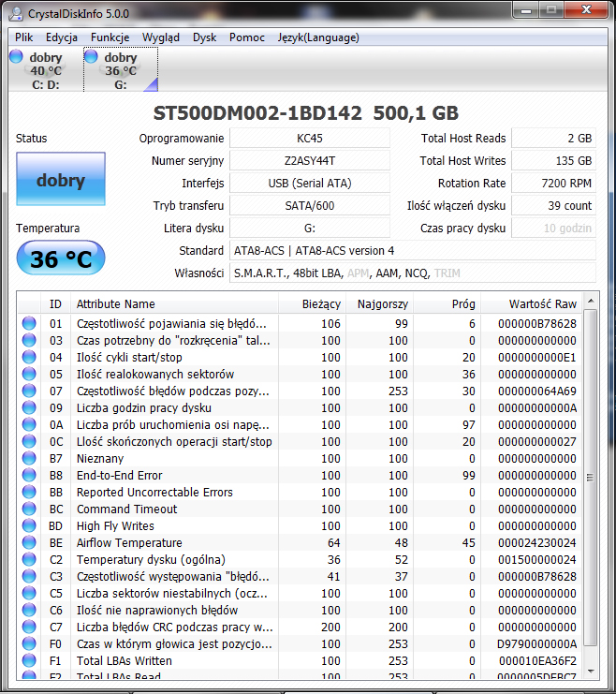Click status icon for Nieznany B7 row

coord(29,458)
